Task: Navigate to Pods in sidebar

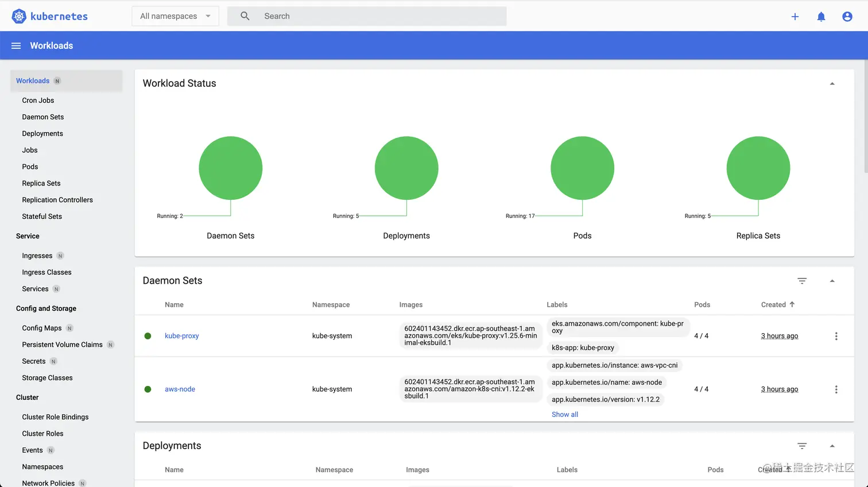Action: pos(30,167)
